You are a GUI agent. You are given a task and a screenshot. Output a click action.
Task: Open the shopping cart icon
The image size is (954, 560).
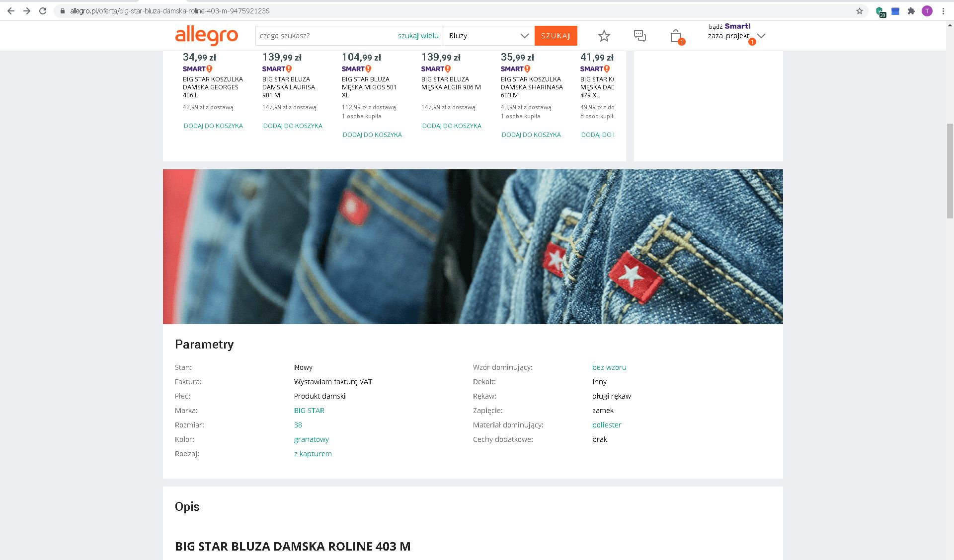(x=675, y=36)
